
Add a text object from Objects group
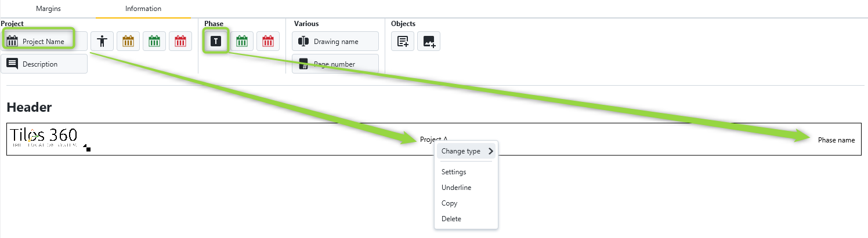click(x=403, y=41)
